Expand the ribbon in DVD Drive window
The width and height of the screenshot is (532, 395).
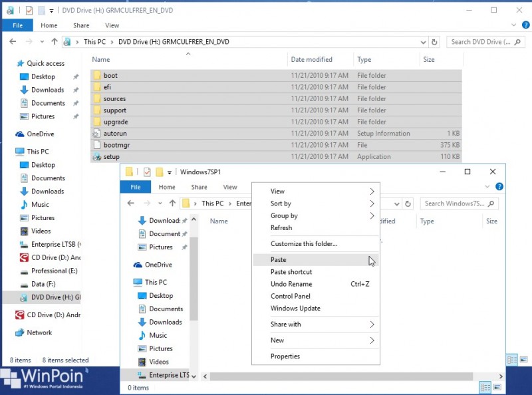tap(513, 25)
